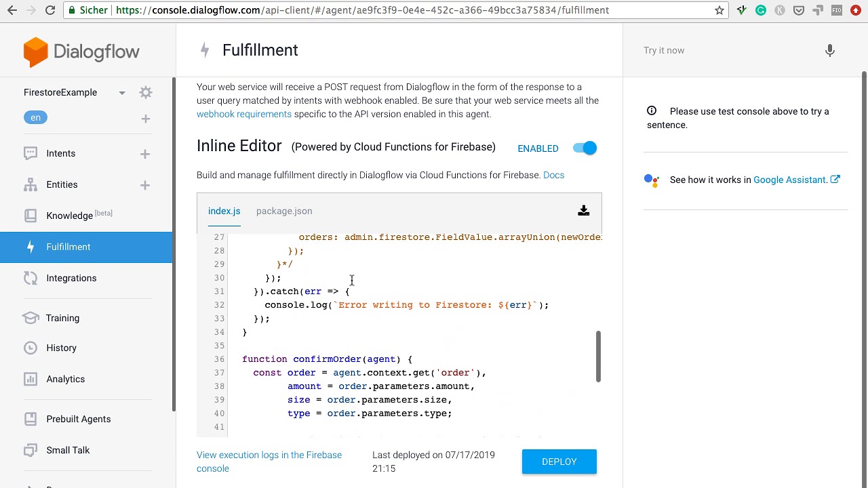Select the en language badge
The width and height of the screenshot is (868, 488).
click(35, 117)
